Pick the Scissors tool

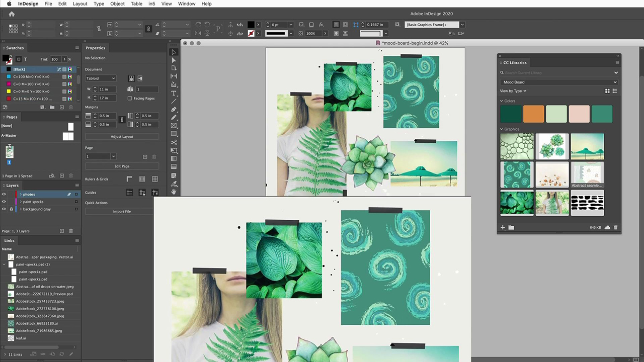[174, 142]
